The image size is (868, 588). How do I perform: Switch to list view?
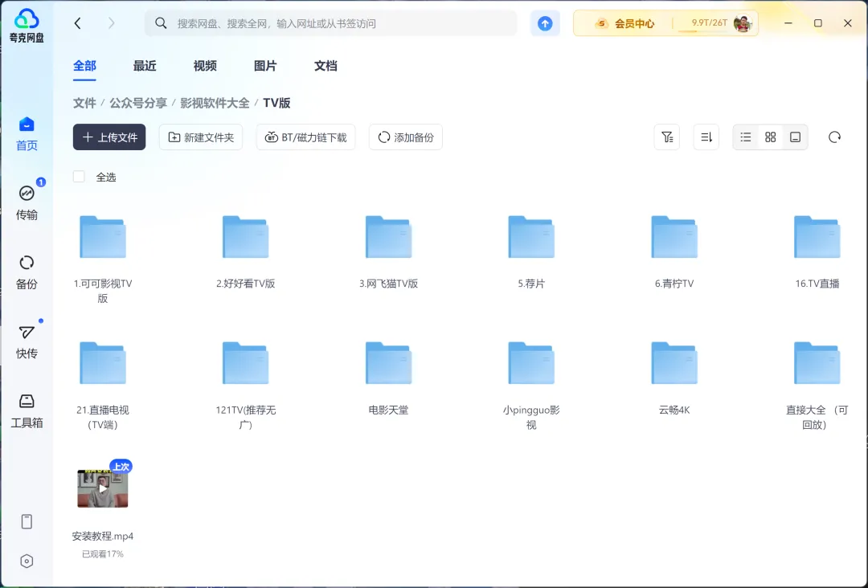tap(746, 137)
